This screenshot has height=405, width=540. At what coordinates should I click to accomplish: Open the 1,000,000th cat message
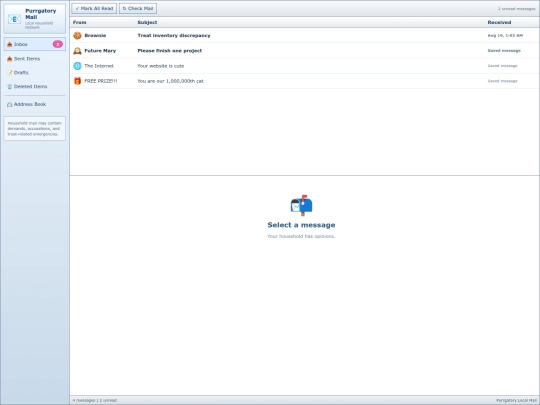click(x=304, y=81)
